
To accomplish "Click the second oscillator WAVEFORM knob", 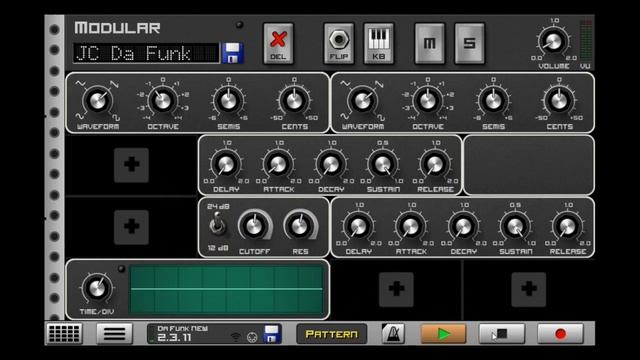I will (x=362, y=100).
